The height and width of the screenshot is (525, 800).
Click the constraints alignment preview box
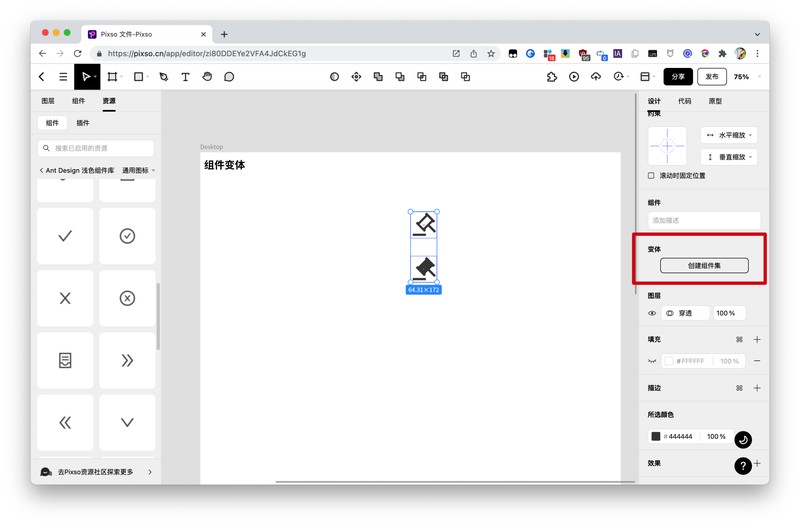tap(667, 146)
